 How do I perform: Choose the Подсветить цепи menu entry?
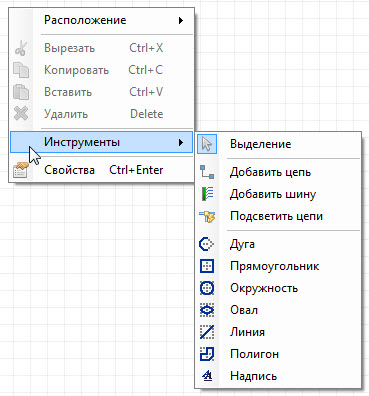pos(279,216)
